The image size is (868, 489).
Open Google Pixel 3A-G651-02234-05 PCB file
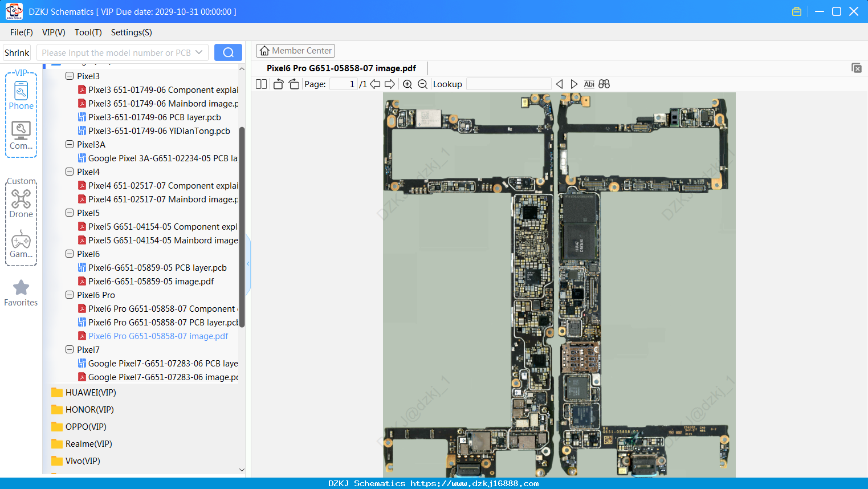(x=163, y=158)
